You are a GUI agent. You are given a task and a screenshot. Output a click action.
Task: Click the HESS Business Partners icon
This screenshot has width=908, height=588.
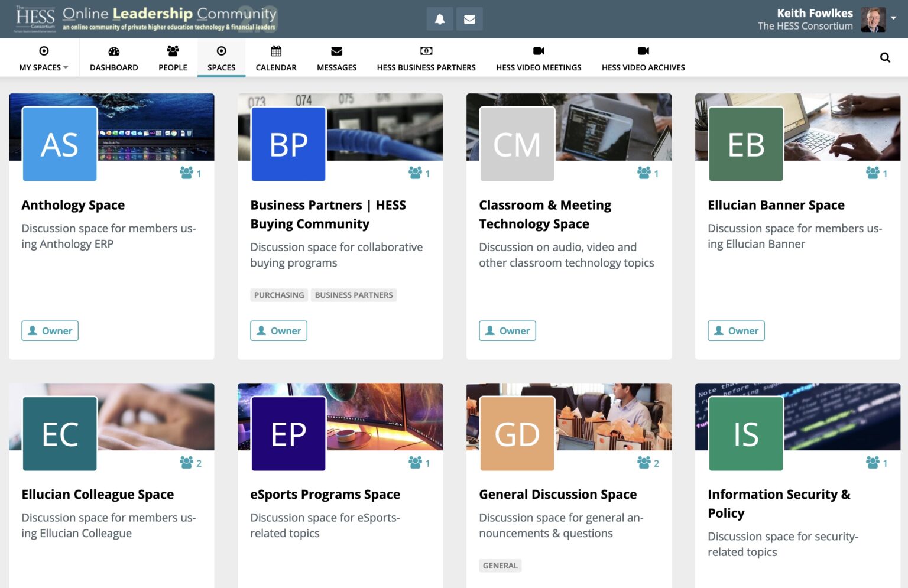point(426,51)
